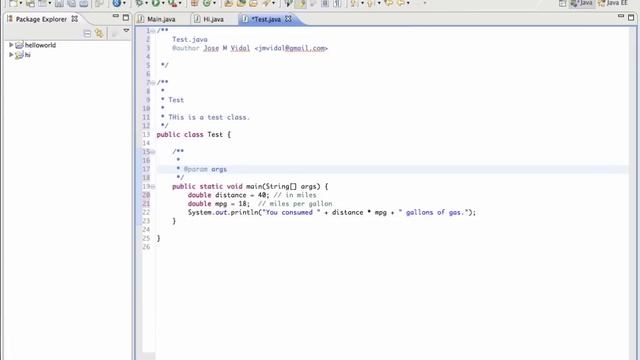Click line number 26 in the editor gutter
640x360 pixels.
click(x=146, y=247)
